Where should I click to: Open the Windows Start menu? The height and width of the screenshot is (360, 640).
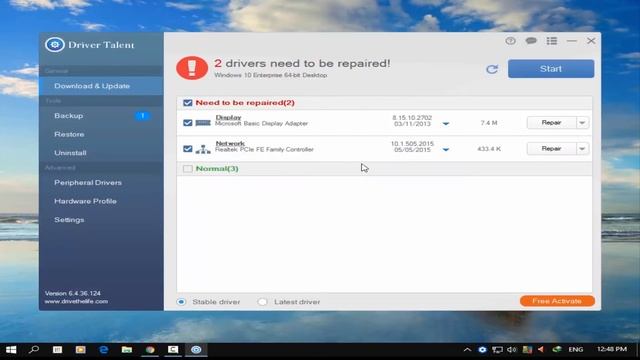point(11,350)
